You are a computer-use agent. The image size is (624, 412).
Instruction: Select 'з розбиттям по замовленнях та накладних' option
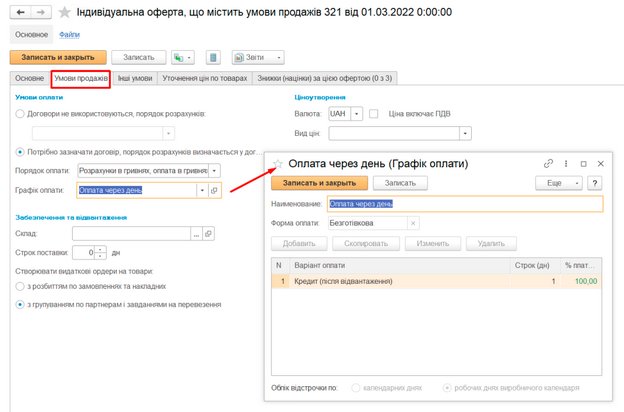(x=22, y=286)
